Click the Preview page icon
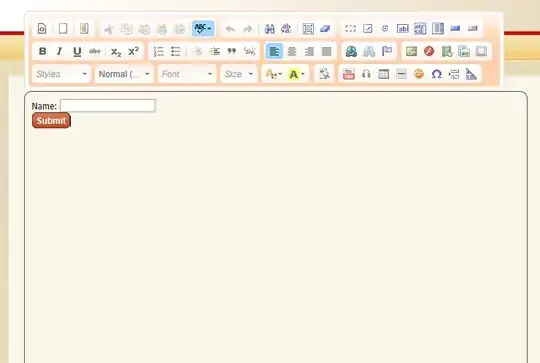540x363 pixels. click(x=42, y=29)
